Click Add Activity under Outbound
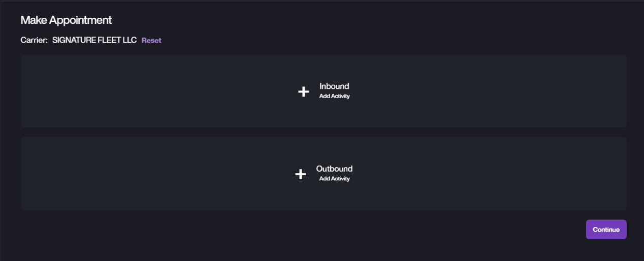This screenshot has width=644, height=261. tap(334, 179)
